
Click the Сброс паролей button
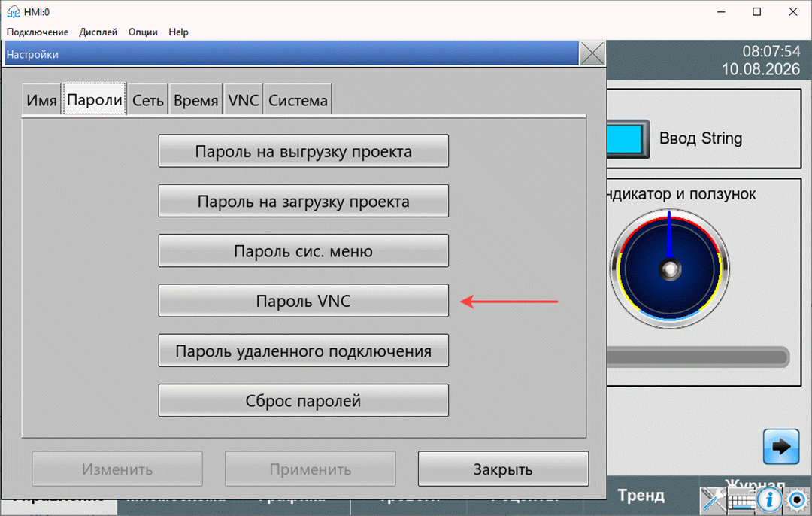(304, 400)
